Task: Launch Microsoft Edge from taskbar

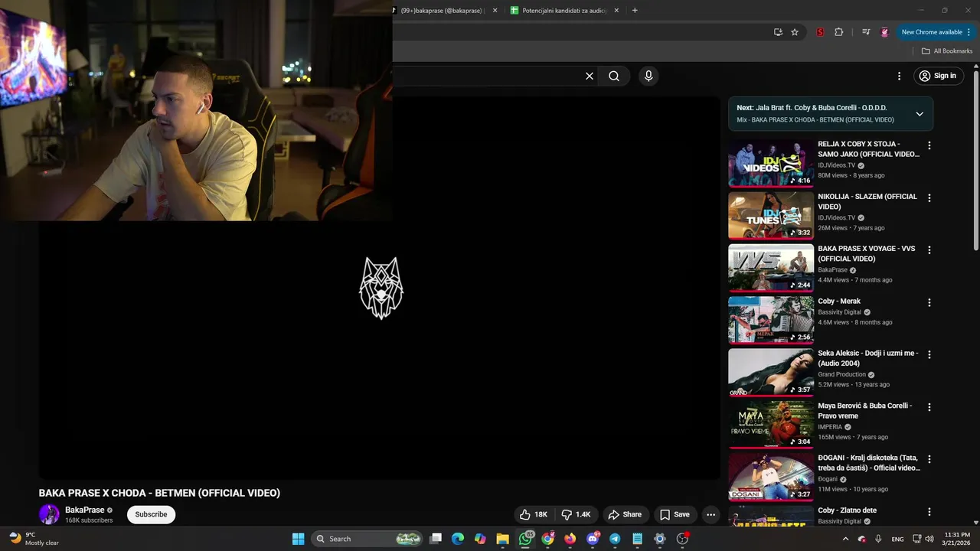Action: 458,539
